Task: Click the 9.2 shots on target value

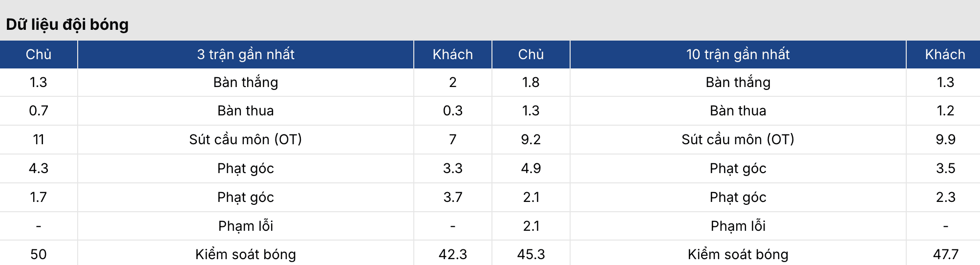Action: pos(531,139)
